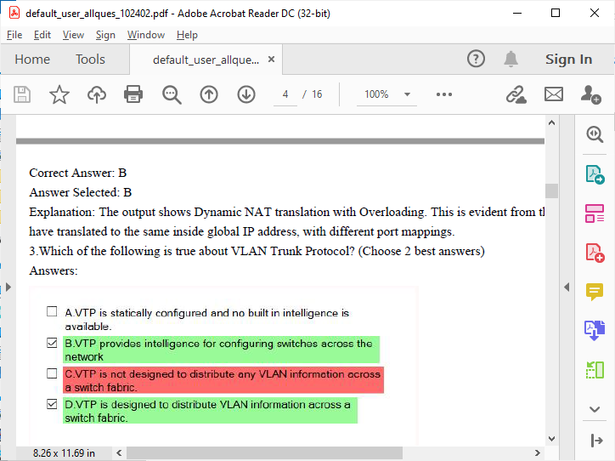Image resolution: width=615 pixels, height=461 pixels.
Task: Open the Comment tool in right pane
Action: click(x=595, y=291)
